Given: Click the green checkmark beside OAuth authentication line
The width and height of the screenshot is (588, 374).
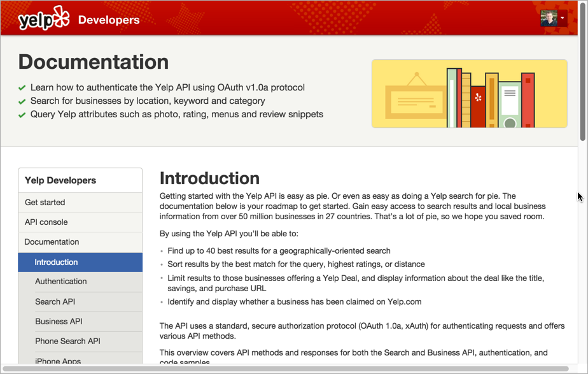Looking at the screenshot, I should click(22, 88).
